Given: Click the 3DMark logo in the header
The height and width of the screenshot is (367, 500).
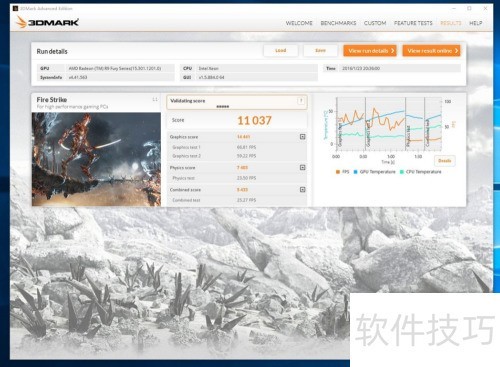Looking at the screenshot, I should 47,22.
